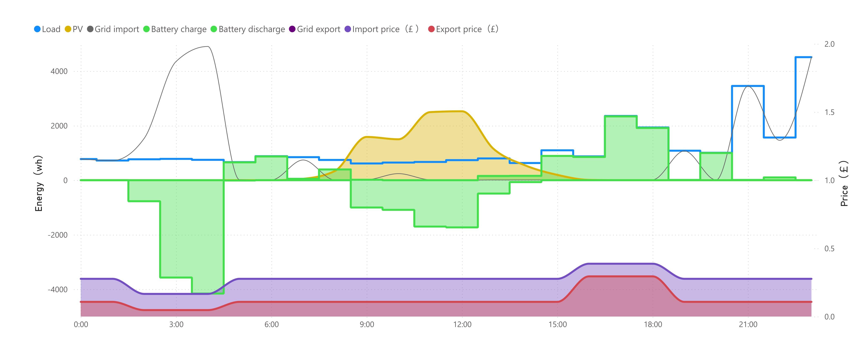868x355 pixels.
Task: Click the dark purple Grid export dot
Action: pos(292,29)
